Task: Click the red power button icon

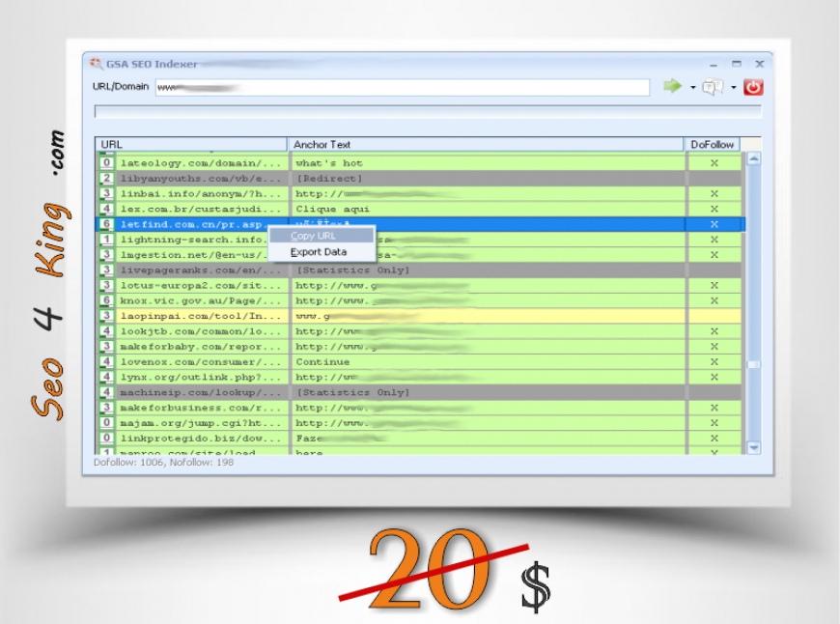Action: click(x=753, y=87)
